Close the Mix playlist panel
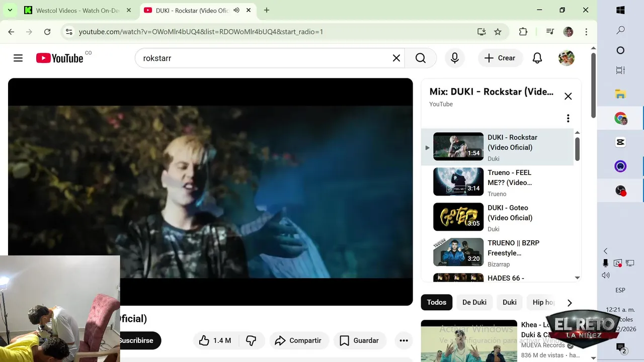This screenshot has height=362, width=644. (568, 96)
